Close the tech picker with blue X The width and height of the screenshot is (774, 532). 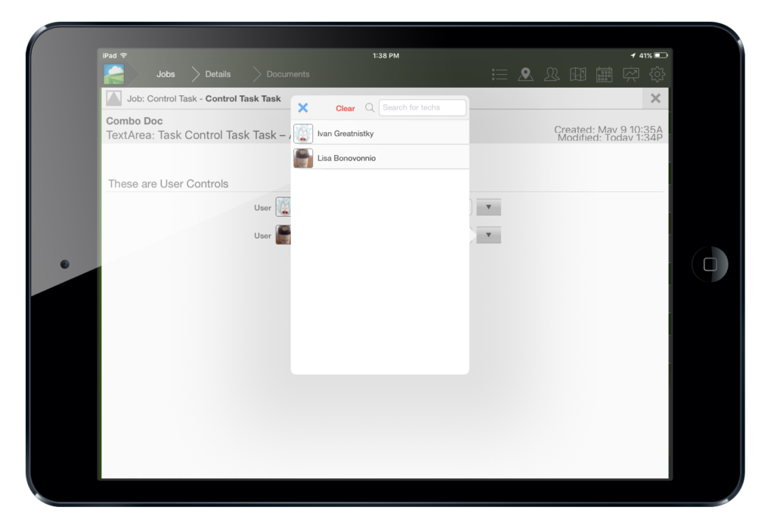click(x=303, y=107)
